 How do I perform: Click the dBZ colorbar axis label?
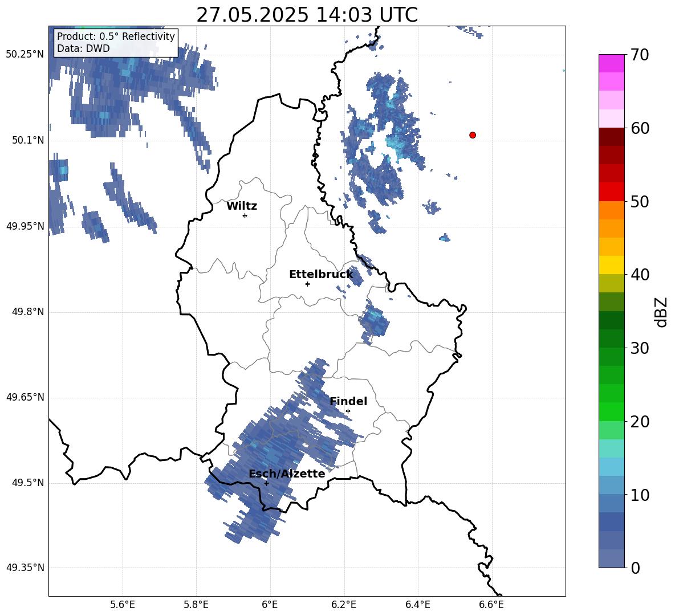[661, 312]
